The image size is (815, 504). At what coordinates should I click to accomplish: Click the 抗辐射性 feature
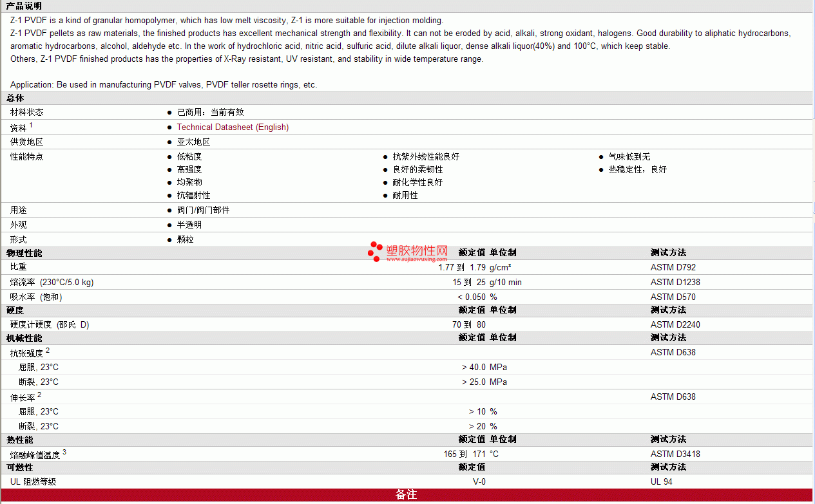coord(194,195)
